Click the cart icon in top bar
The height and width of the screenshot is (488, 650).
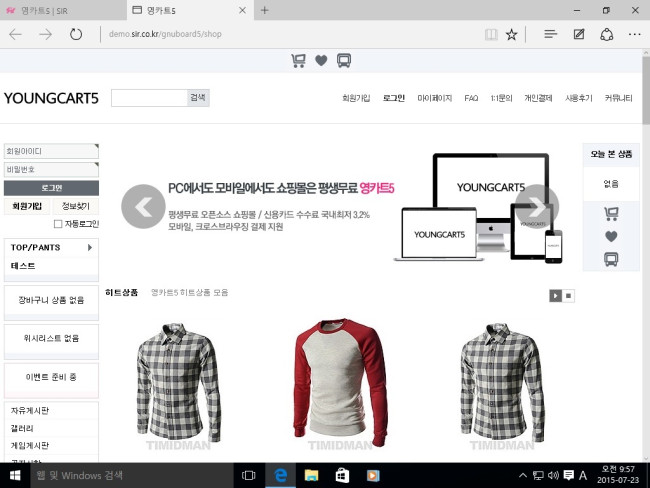pos(298,61)
